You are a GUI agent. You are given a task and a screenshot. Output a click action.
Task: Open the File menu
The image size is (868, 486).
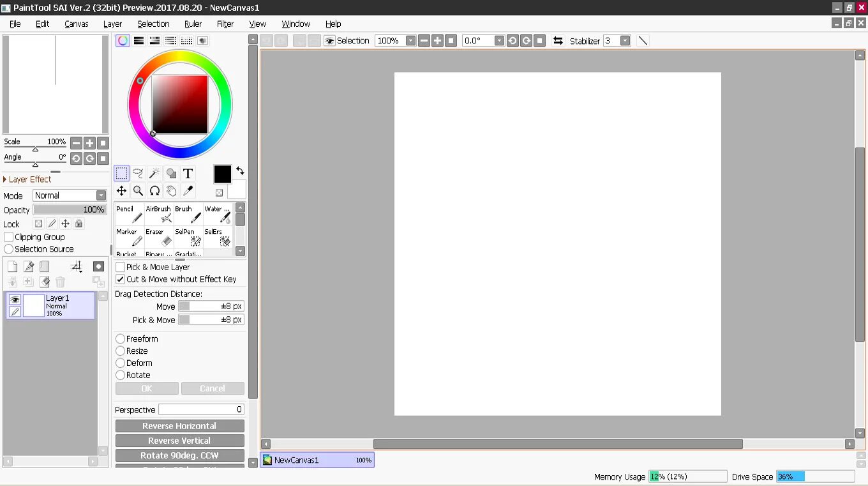(15, 24)
